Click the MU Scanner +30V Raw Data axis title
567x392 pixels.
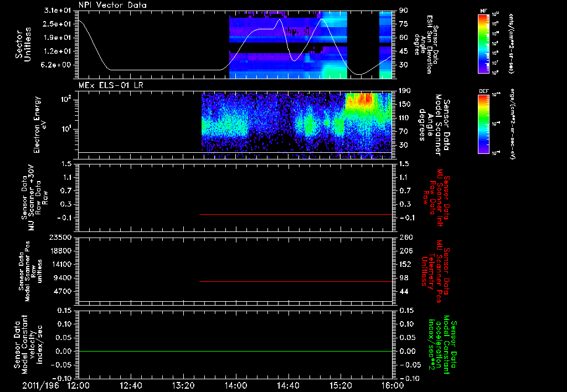pyautogui.click(x=35, y=198)
